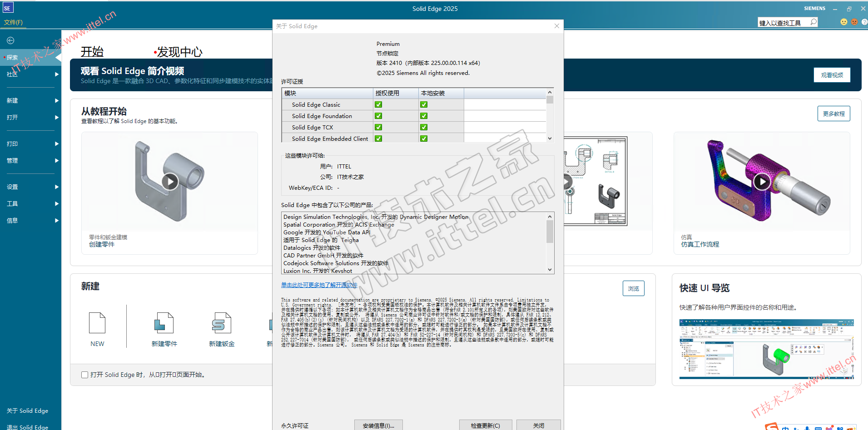Open the 单击此处可更多地了解开源软件 link
Image resolution: width=868 pixels, height=430 pixels.
point(319,285)
